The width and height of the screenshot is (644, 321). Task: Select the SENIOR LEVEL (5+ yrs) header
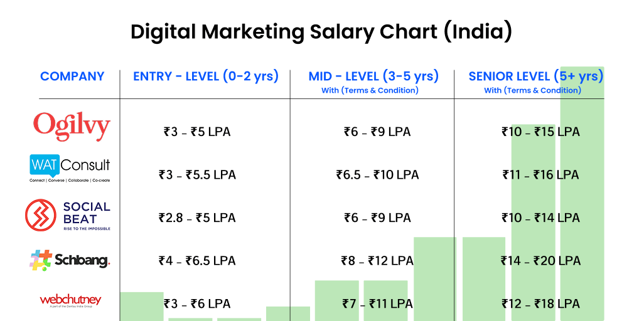pos(535,76)
